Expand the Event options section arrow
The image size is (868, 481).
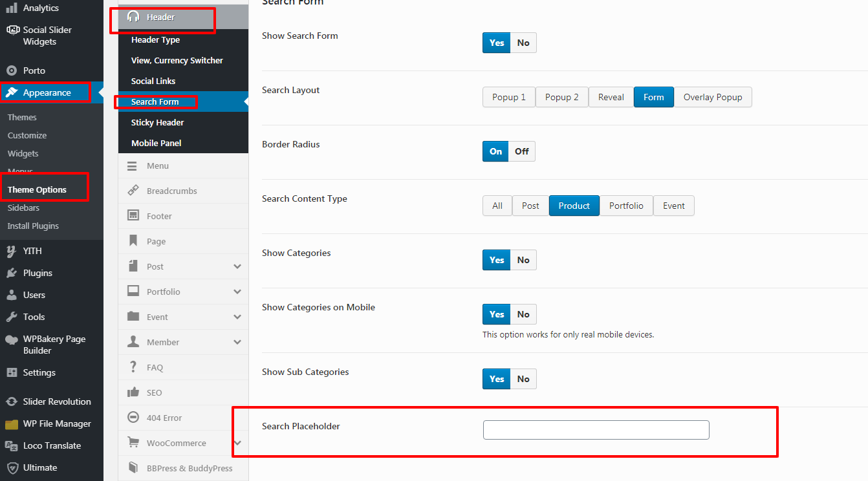pyautogui.click(x=237, y=317)
